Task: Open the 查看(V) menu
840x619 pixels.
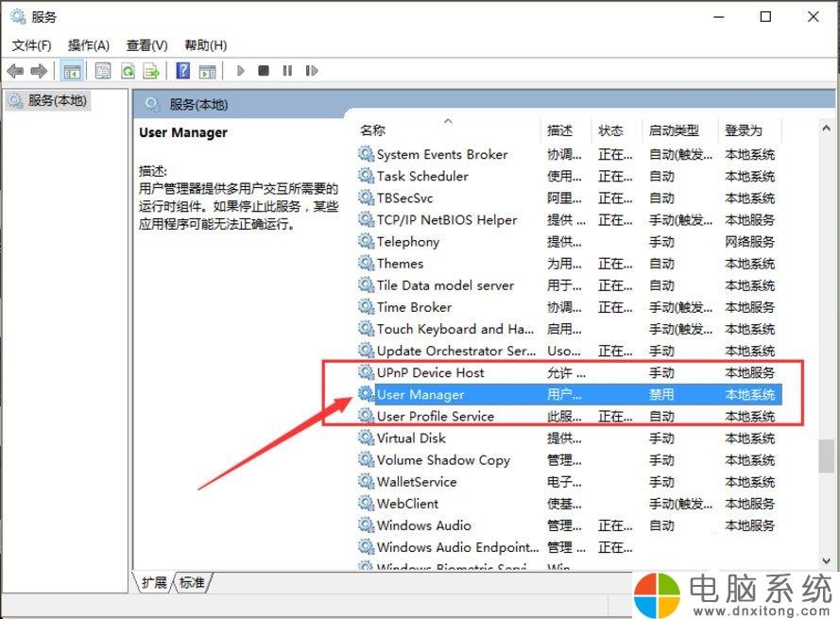Action: tap(146, 45)
